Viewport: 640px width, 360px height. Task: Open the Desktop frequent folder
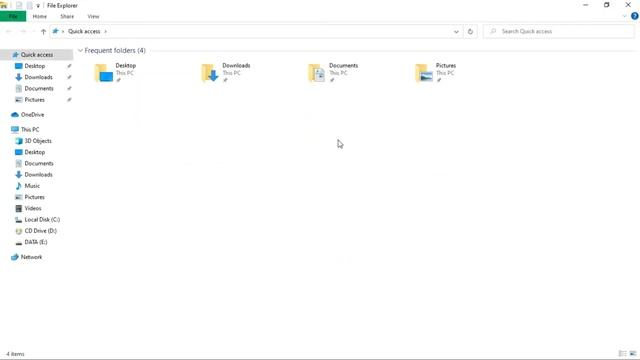click(116, 73)
